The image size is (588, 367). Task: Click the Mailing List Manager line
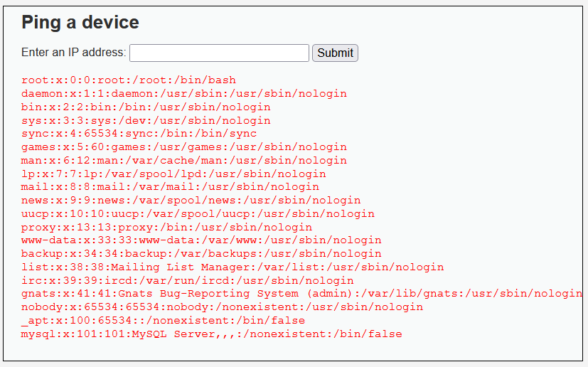pyautogui.click(x=232, y=267)
